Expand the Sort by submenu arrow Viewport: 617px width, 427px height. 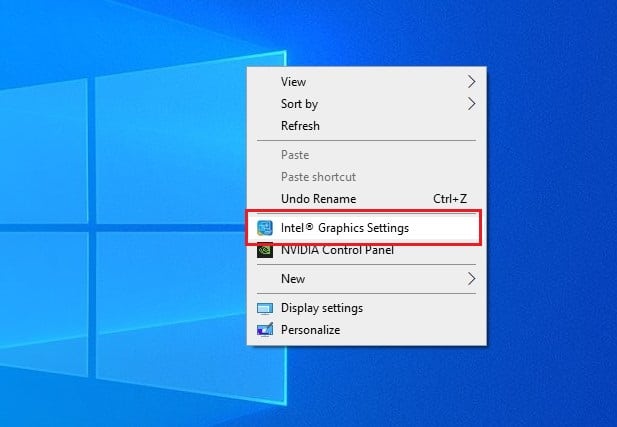tap(471, 104)
